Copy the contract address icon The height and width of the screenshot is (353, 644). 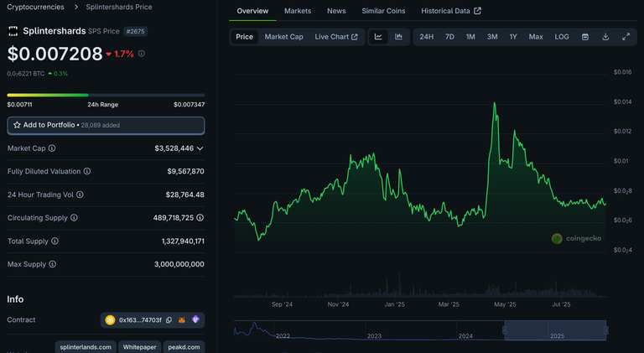click(x=169, y=319)
